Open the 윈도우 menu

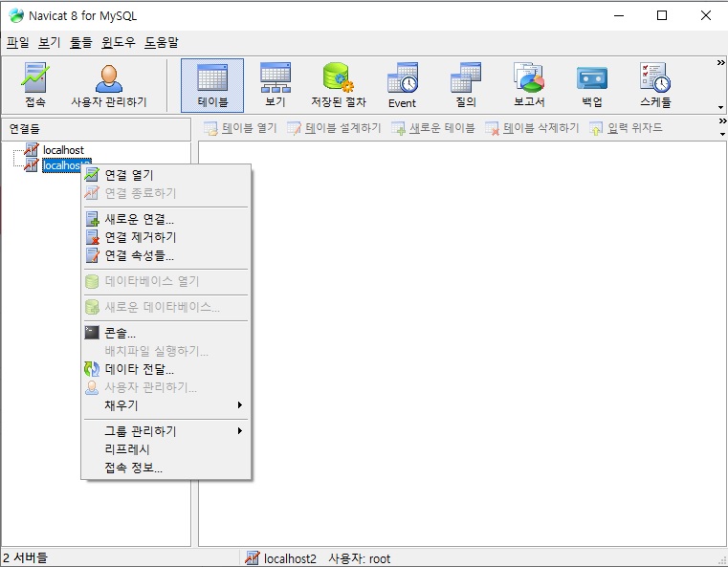point(119,43)
